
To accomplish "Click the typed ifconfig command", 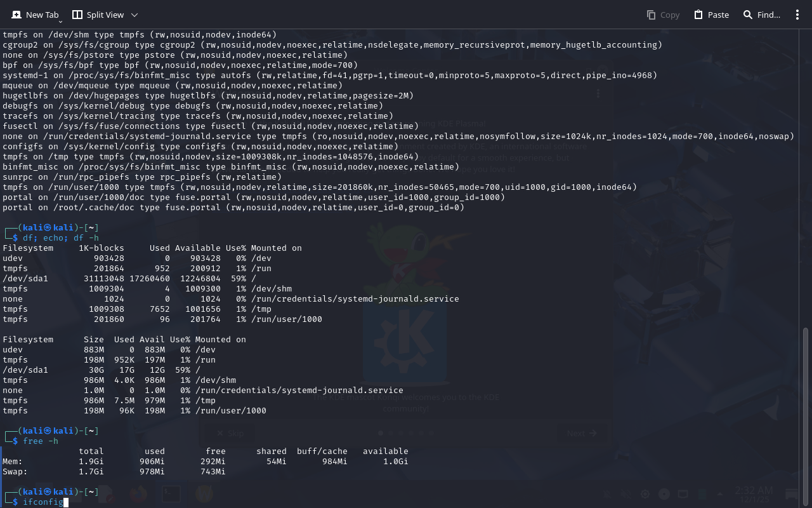I will point(43,502).
